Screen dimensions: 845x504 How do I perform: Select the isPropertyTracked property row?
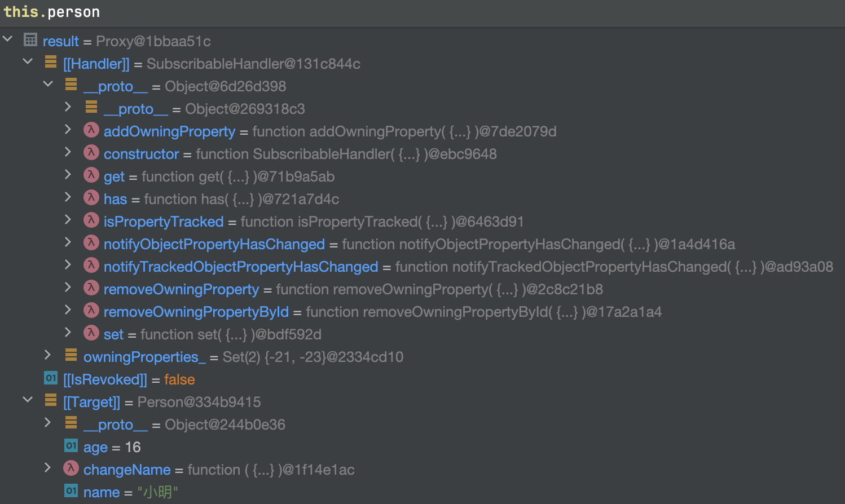[164, 222]
